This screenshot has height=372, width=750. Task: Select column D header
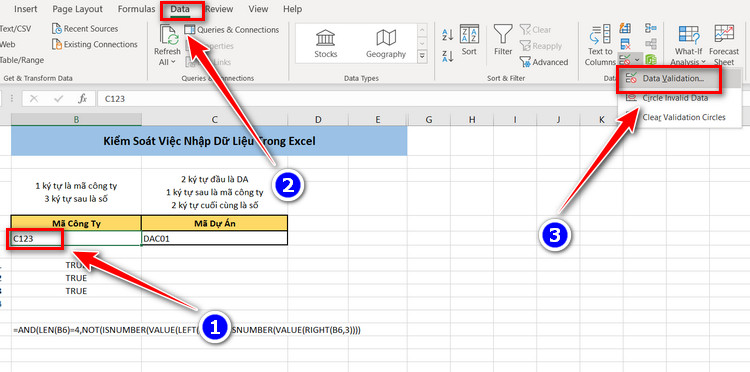point(318,120)
